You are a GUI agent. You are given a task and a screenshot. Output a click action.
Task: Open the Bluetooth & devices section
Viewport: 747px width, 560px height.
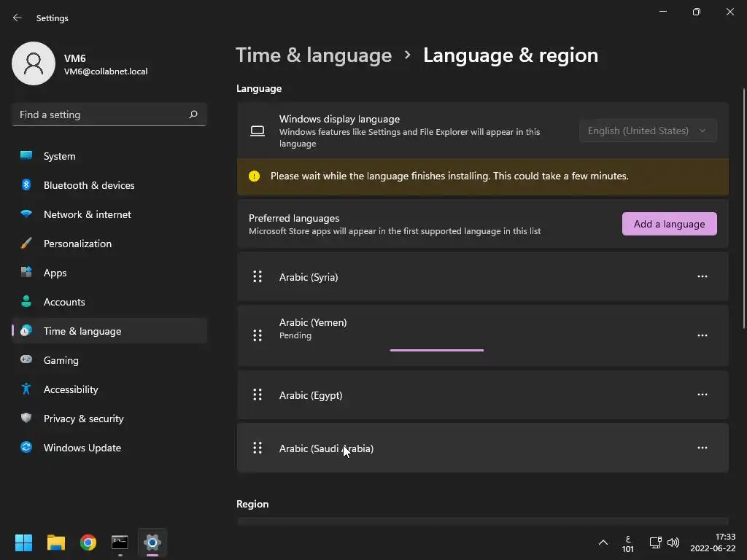pos(89,185)
